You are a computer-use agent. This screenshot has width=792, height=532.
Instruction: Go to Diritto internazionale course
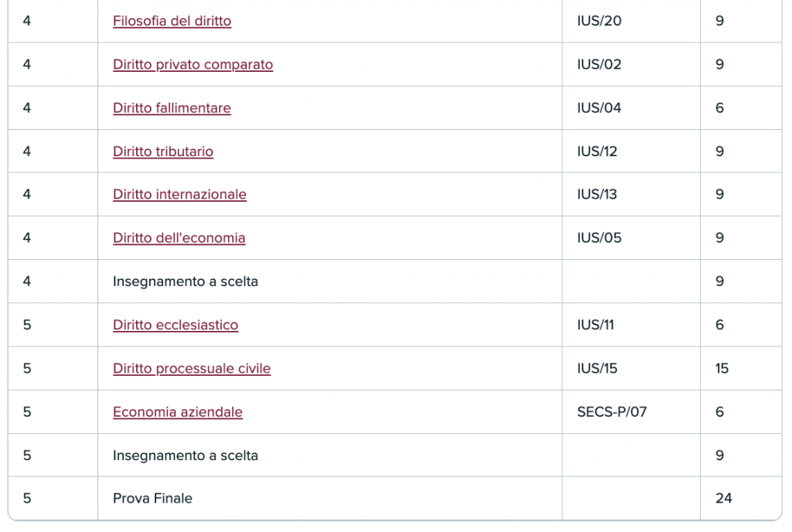[179, 195]
